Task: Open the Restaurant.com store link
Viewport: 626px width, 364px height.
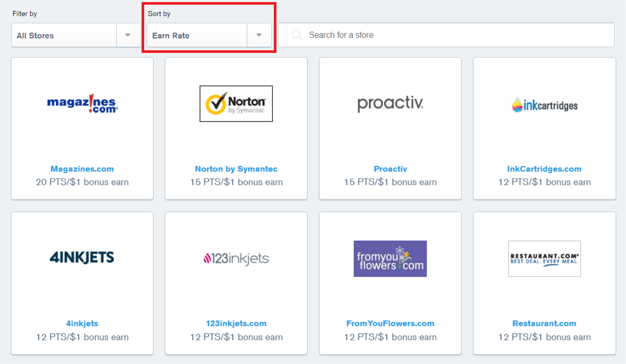Action: [x=545, y=323]
